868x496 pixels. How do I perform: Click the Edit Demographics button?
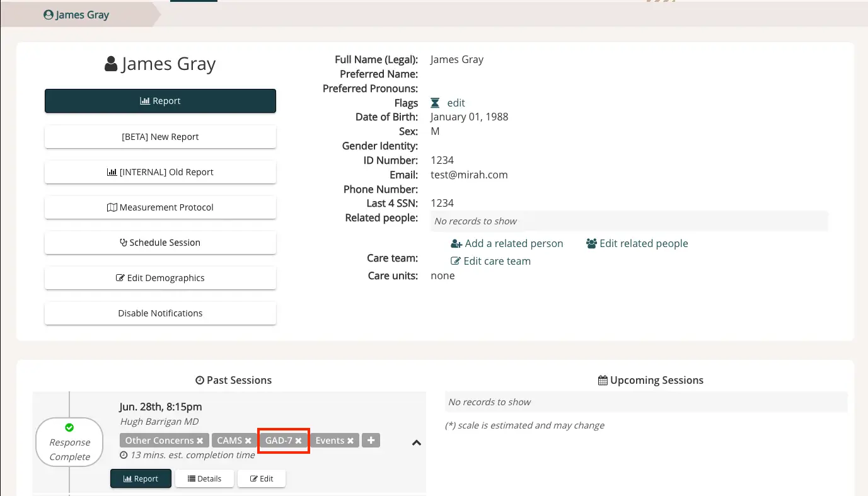[160, 277]
